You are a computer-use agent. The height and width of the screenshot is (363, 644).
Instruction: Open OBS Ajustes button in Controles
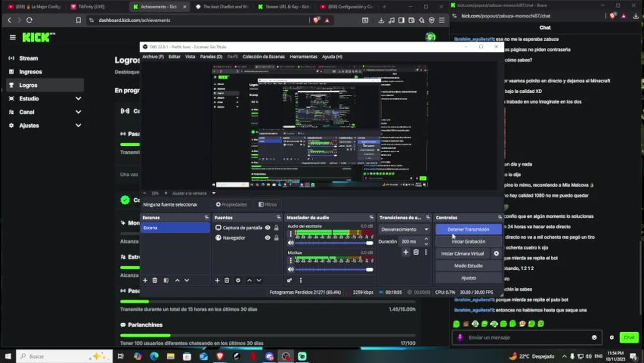469,278
